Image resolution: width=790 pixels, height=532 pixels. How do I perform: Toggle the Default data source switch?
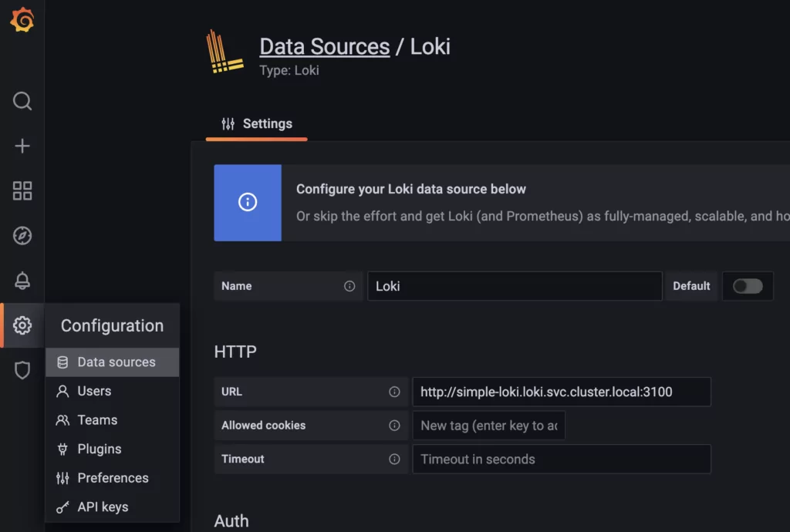click(x=748, y=286)
